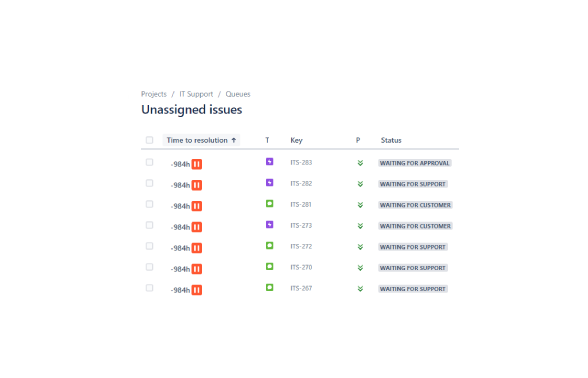Click the SLA paused icon for ITS-267
This screenshot has height=378, width=588.
197,290
